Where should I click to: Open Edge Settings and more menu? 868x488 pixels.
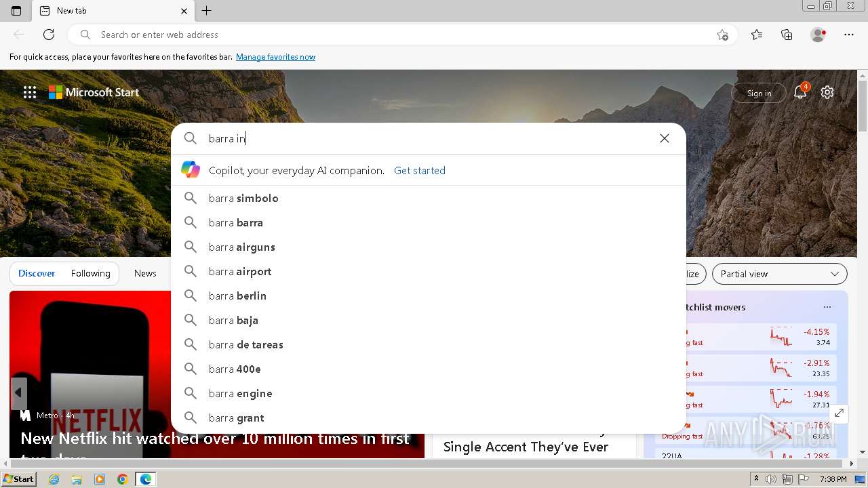coord(849,35)
